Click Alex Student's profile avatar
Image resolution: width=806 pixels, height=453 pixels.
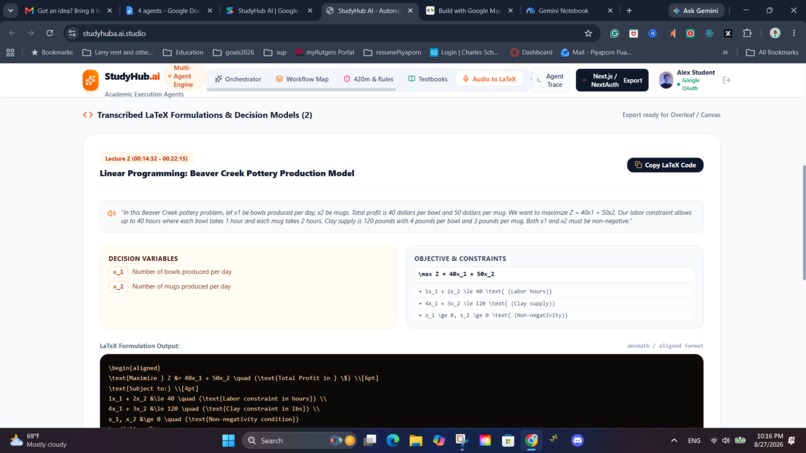pos(666,80)
